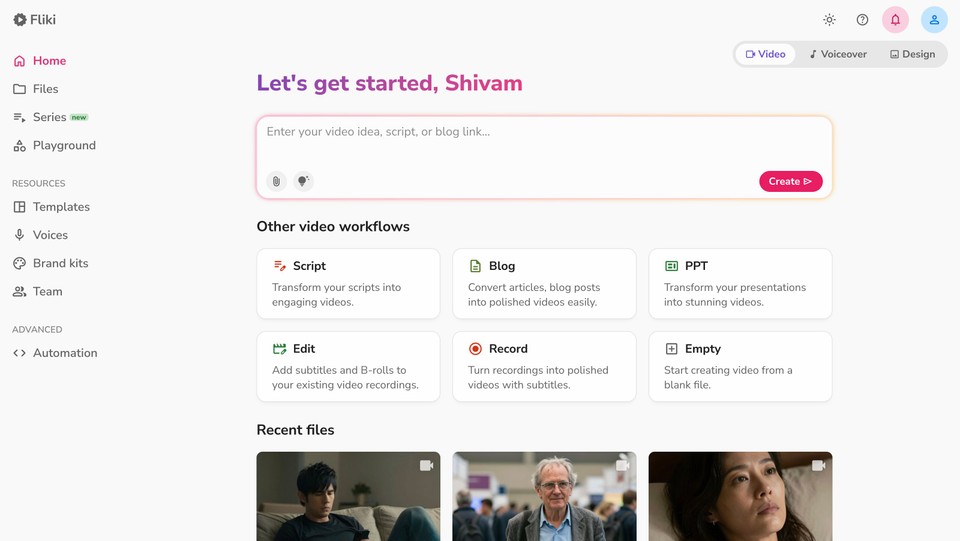960x541 pixels.
Task: Switch to the Voiceover tab
Action: coord(838,54)
